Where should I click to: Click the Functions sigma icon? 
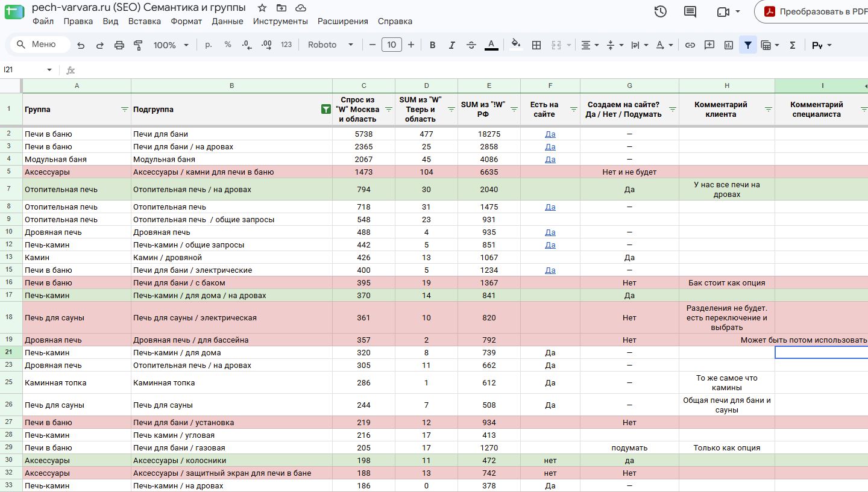click(793, 45)
